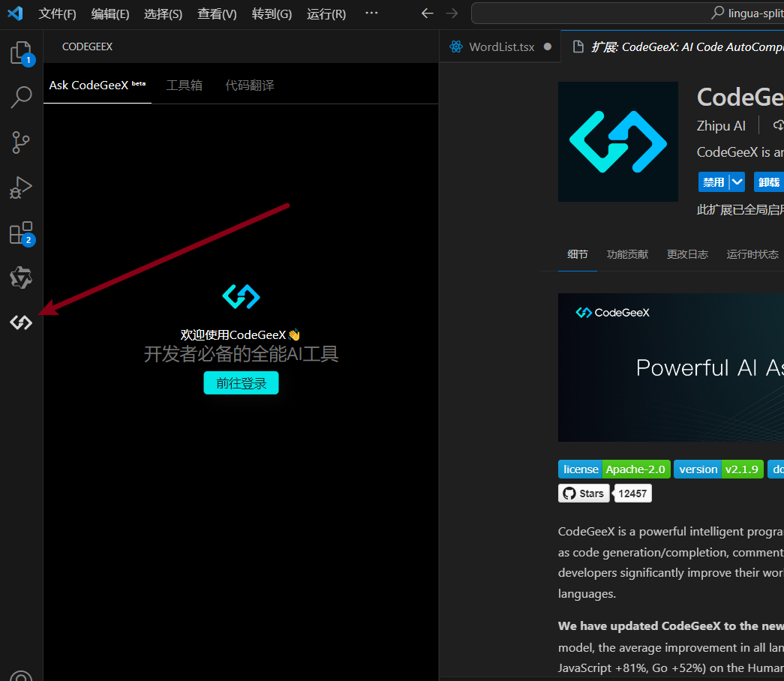Open the Explorer view in activity bar

coord(21,52)
